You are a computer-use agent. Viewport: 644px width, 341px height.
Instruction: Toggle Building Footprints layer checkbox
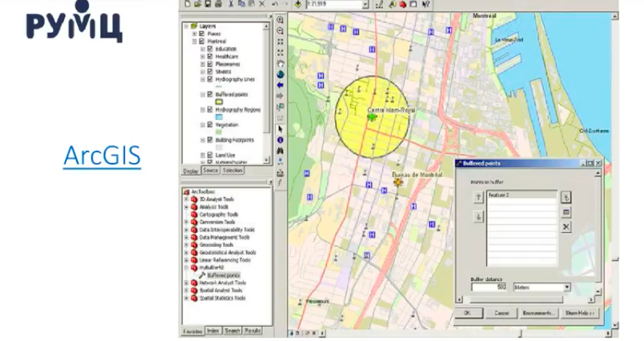tap(210, 140)
